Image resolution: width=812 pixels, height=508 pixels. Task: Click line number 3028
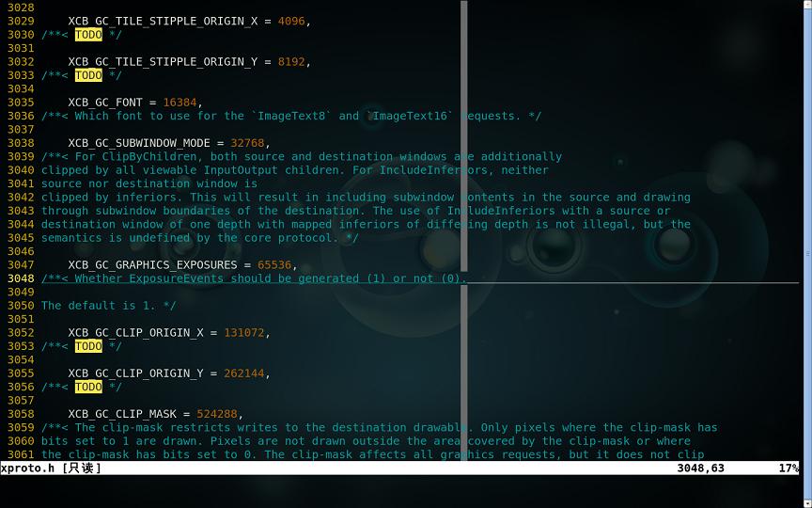(x=21, y=8)
